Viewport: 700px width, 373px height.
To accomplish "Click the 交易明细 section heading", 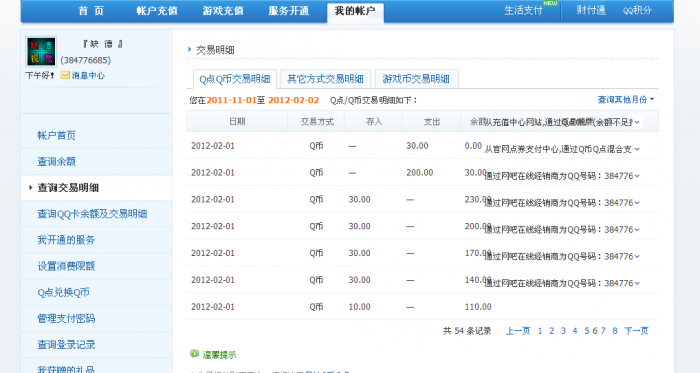I will (215, 50).
